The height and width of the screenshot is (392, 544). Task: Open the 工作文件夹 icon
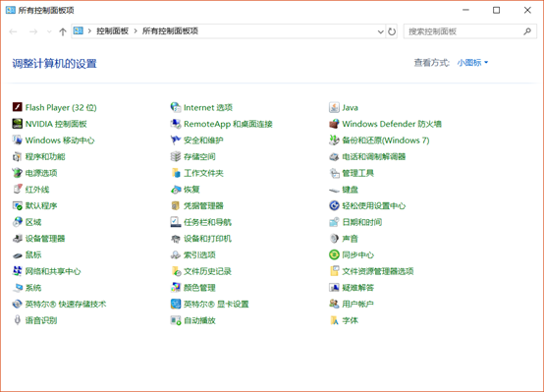[x=176, y=173]
